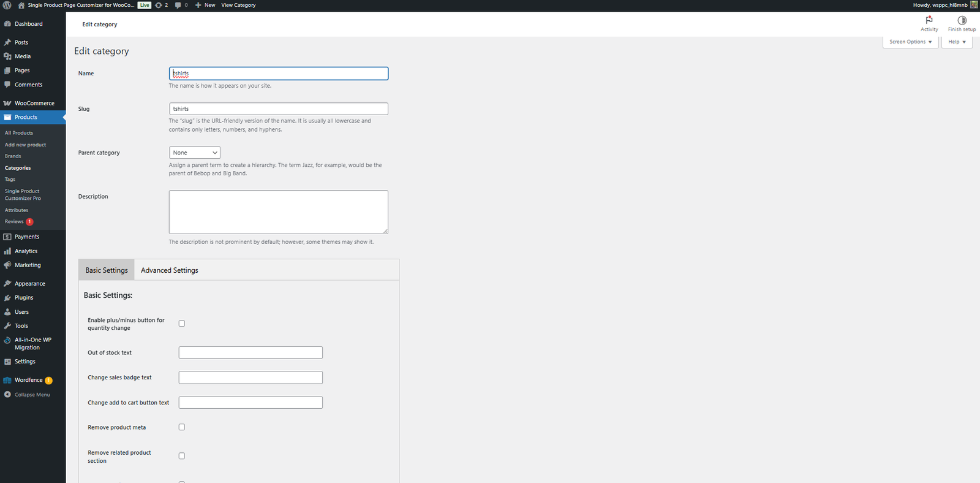The width and height of the screenshot is (980, 483).
Task: Click the Finish setup progress icon
Action: [962, 20]
